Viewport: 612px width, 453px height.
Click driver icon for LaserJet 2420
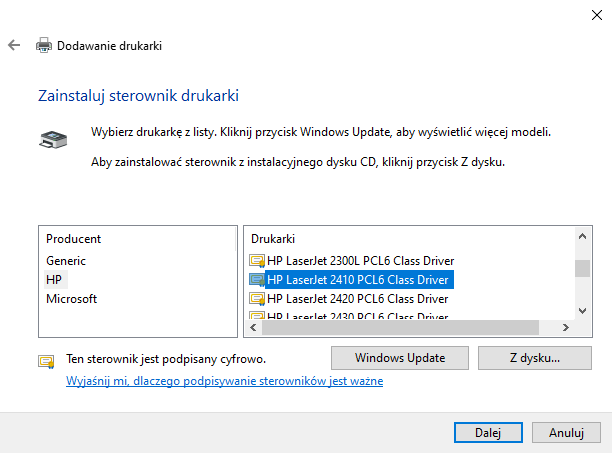(257, 298)
